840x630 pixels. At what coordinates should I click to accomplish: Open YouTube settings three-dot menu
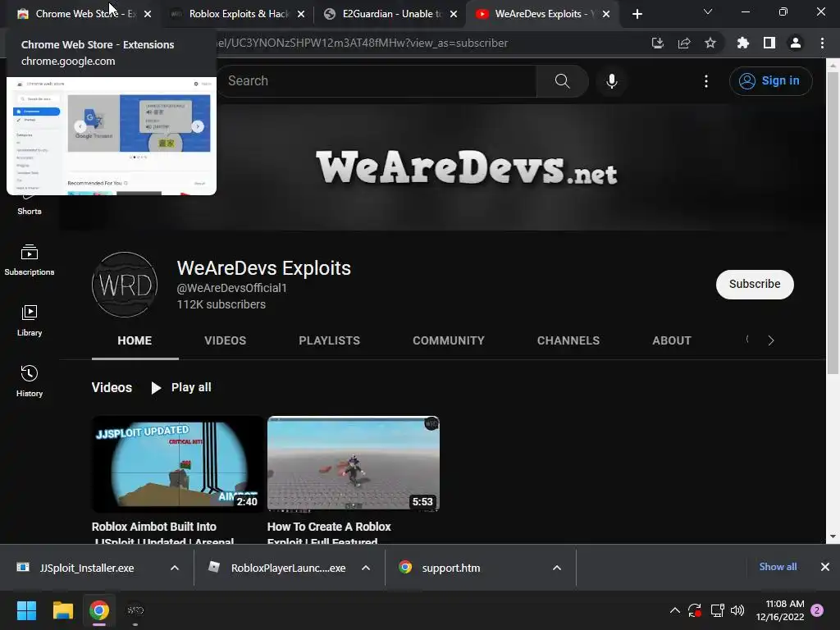coord(706,81)
